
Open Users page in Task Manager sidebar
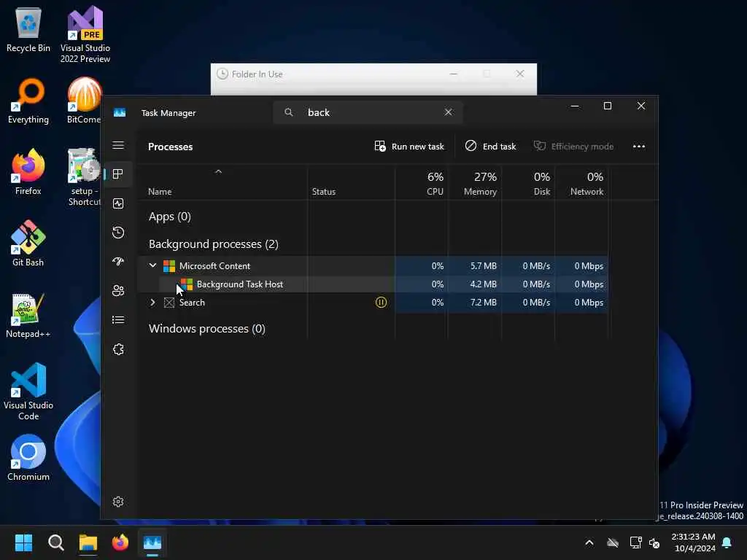(x=118, y=290)
